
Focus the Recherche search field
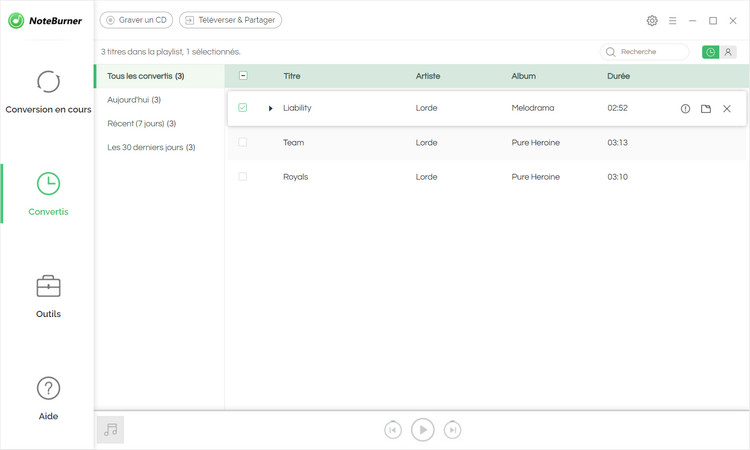(644, 52)
